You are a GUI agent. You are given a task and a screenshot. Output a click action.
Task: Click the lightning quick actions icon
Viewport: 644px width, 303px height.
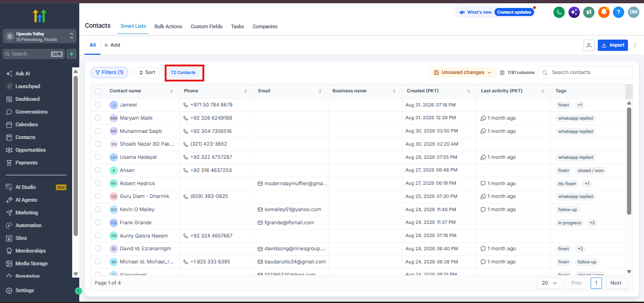(x=71, y=54)
